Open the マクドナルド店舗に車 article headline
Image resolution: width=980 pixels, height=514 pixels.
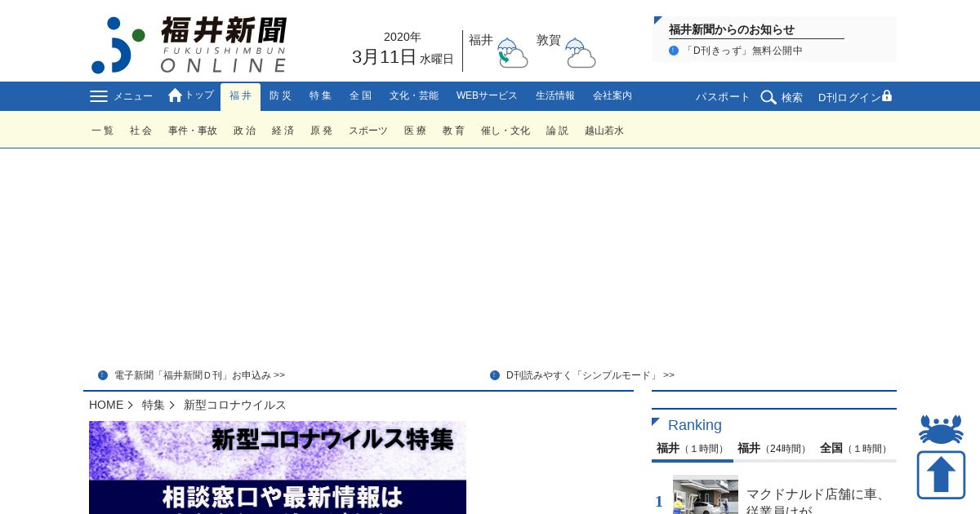(818, 501)
